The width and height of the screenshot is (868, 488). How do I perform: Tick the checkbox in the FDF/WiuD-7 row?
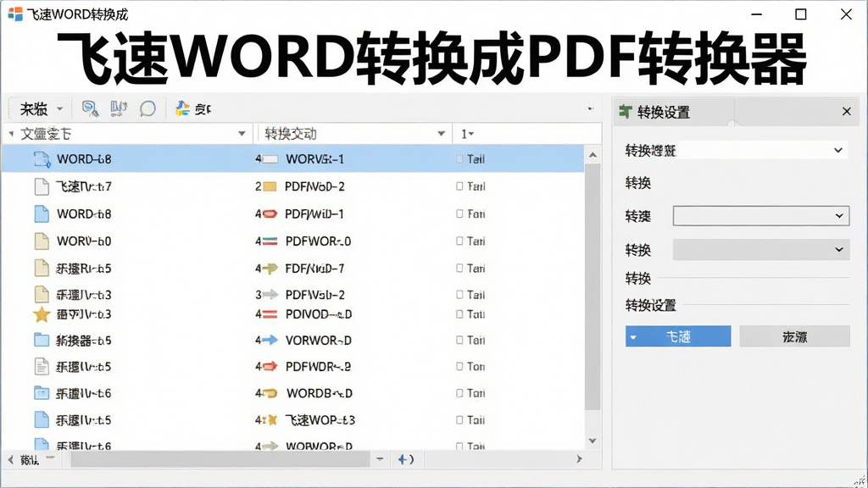click(x=459, y=268)
